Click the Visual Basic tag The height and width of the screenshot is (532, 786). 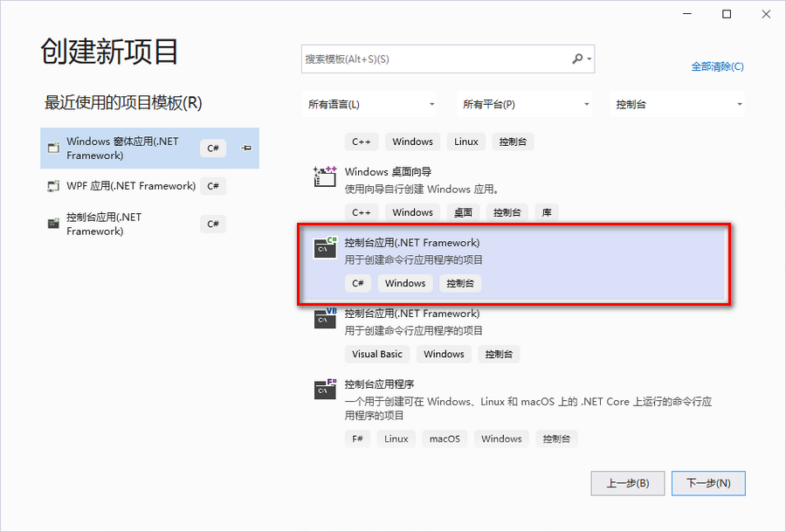click(x=377, y=354)
